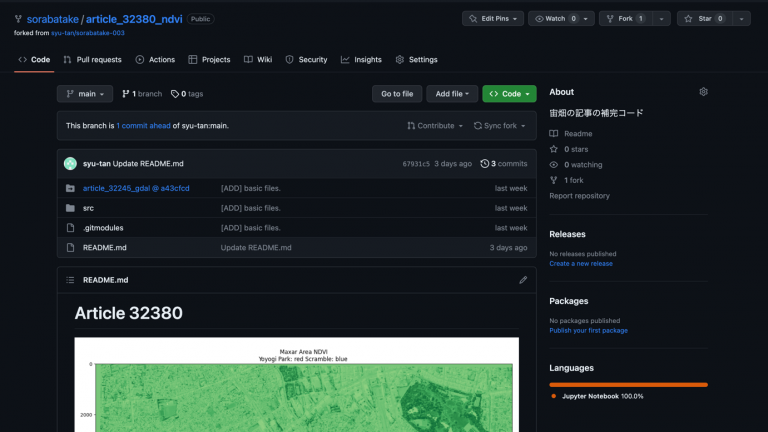Go to the Projects tab
This screenshot has height=432, width=768.
(209, 59)
